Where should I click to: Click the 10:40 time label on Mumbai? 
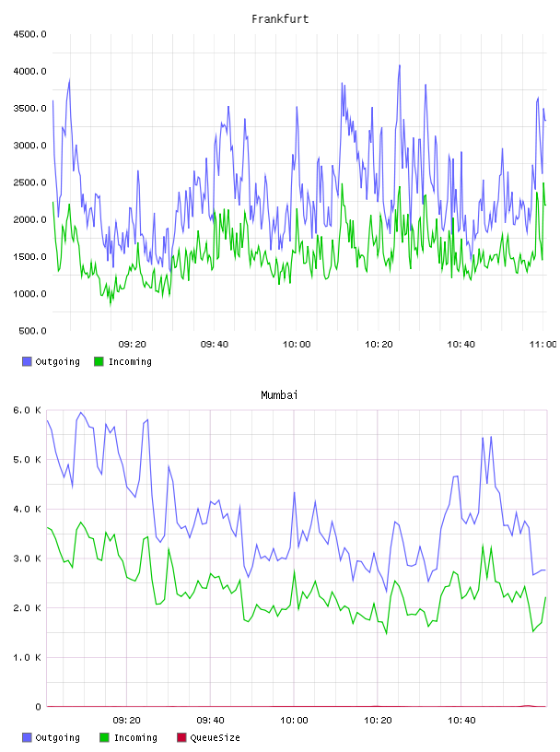(x=461, y=721)
